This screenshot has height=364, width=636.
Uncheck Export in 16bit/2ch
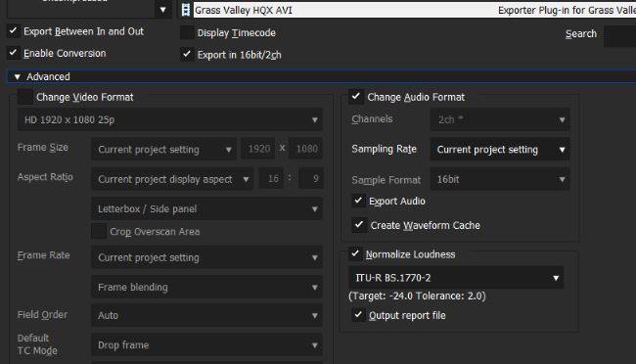pos(187,54)
